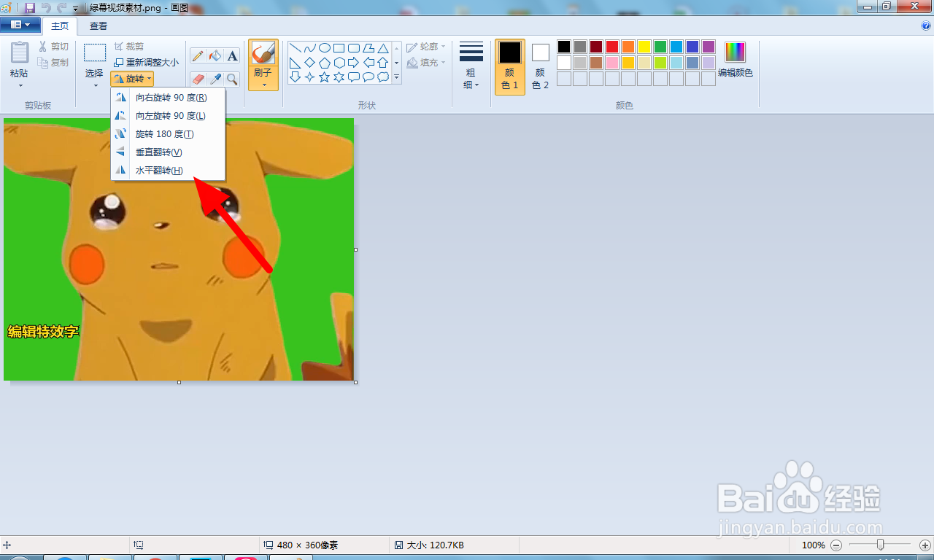Pick the rounded rectangle shape
This screenshot has height=560, width=934.
point(354,48)
